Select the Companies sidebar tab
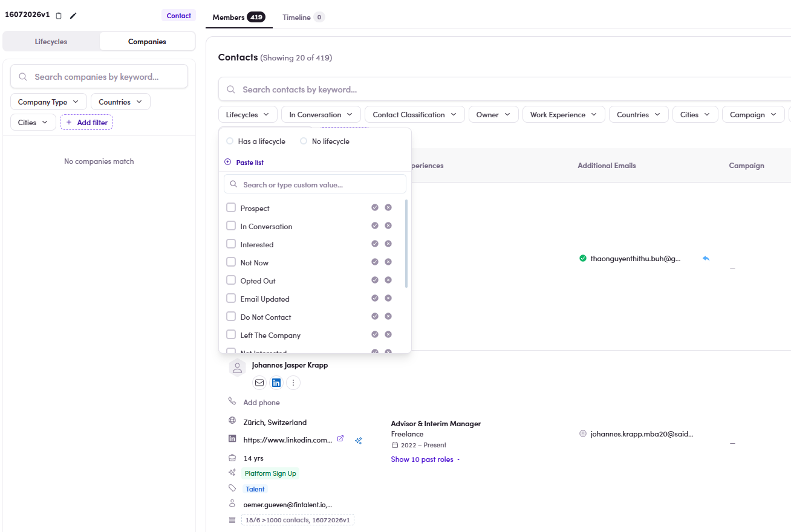Screen dimensions: 791x532 pos(147,42)
